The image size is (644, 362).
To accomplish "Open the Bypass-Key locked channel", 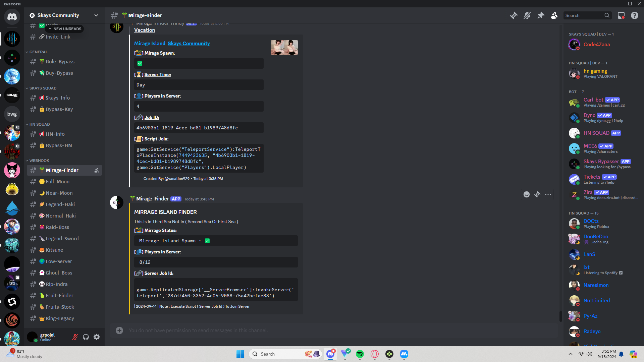I will [x=64, y=109].
